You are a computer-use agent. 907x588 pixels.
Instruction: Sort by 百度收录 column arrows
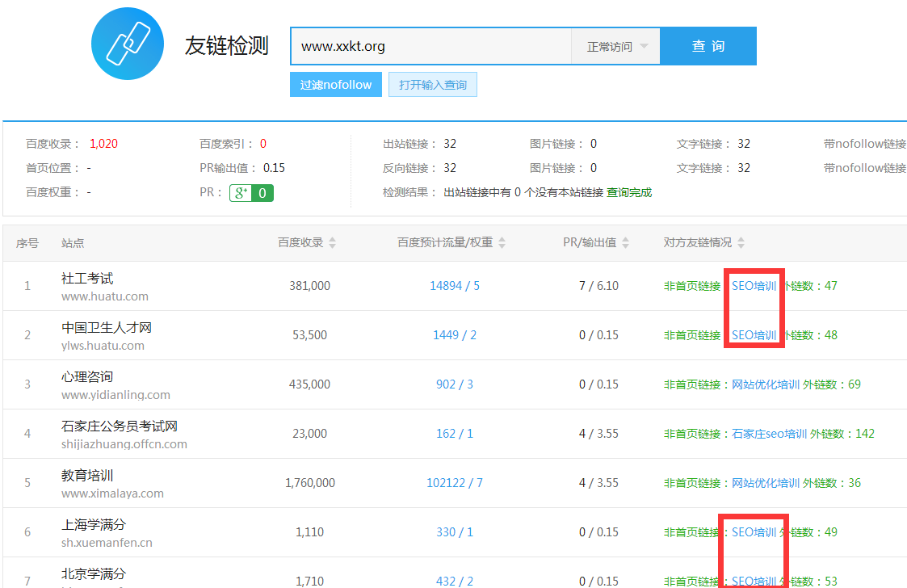333,242
